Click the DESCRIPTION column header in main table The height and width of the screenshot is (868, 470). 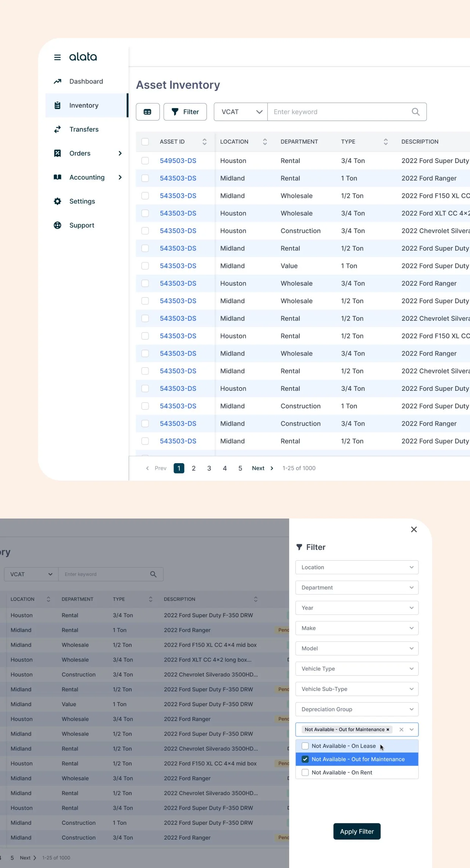(420, 141)
